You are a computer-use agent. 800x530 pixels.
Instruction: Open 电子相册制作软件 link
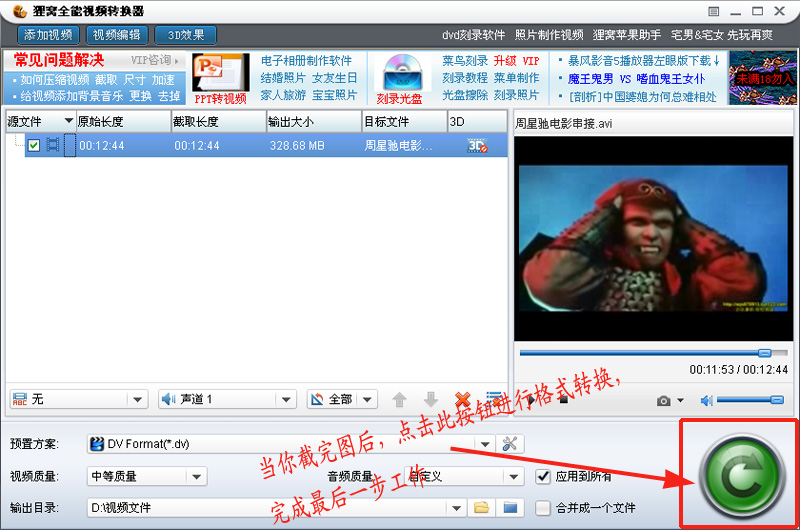click(306, 61)
